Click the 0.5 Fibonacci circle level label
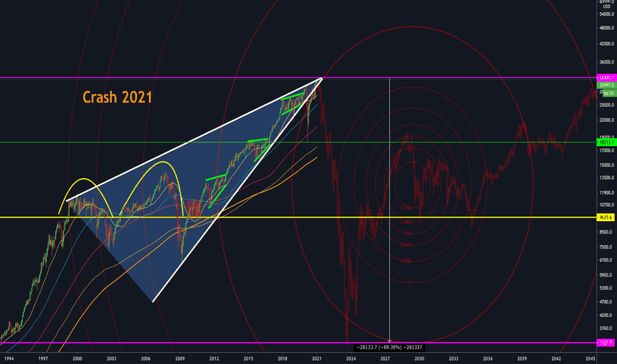The image size is (617, 364). (408, 234)
